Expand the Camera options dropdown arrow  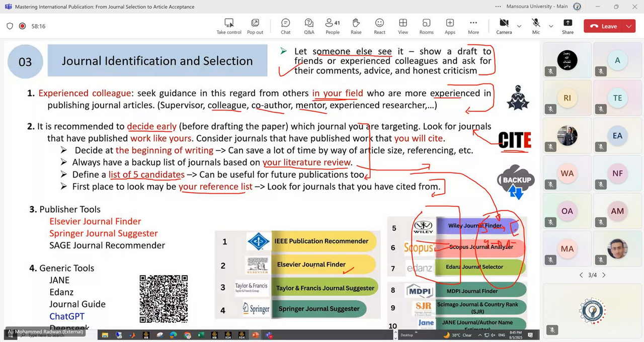pyautogui.click(x=519, y=26)
